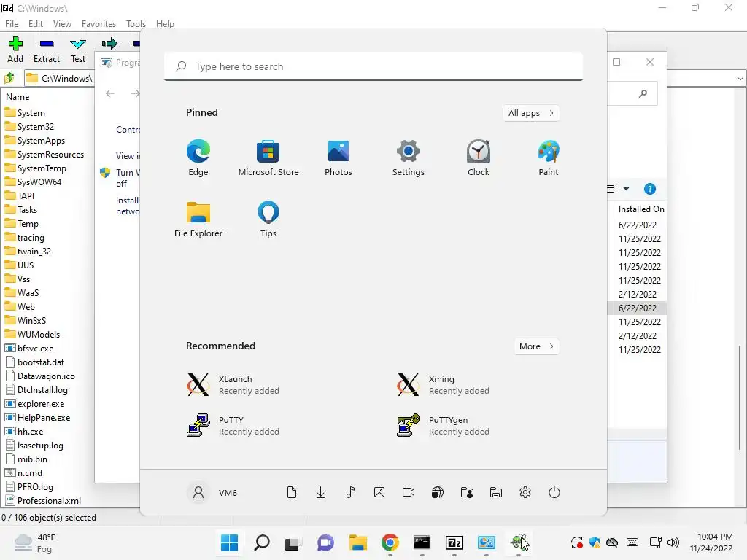This screenshot has height=560, width=747.
Task: Open view options dropdown in Programs window
Action: pos(626,189)
